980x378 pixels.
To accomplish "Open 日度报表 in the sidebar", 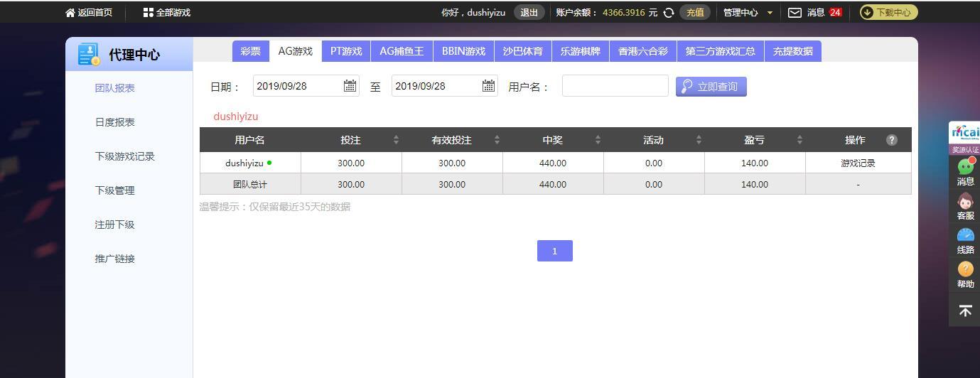I will click(x=115, y=122).
